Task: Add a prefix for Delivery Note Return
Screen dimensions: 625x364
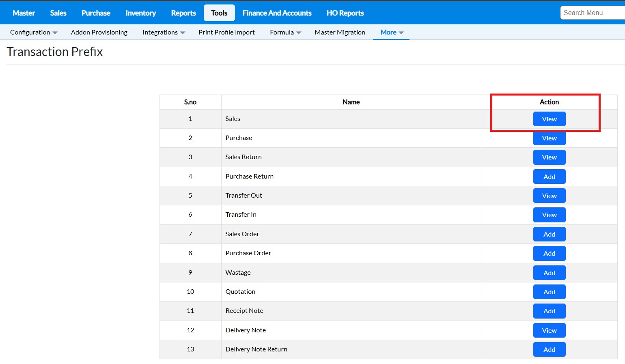Action: [549, 349]
